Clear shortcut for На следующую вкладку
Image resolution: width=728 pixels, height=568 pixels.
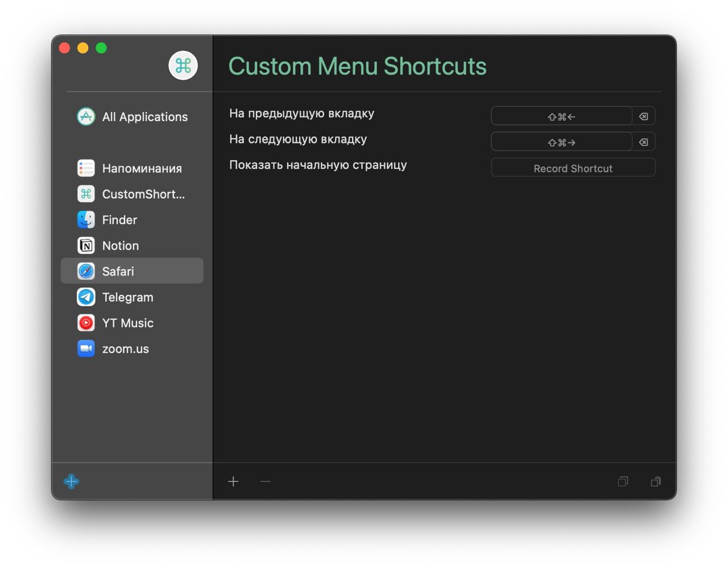[644, 142]
